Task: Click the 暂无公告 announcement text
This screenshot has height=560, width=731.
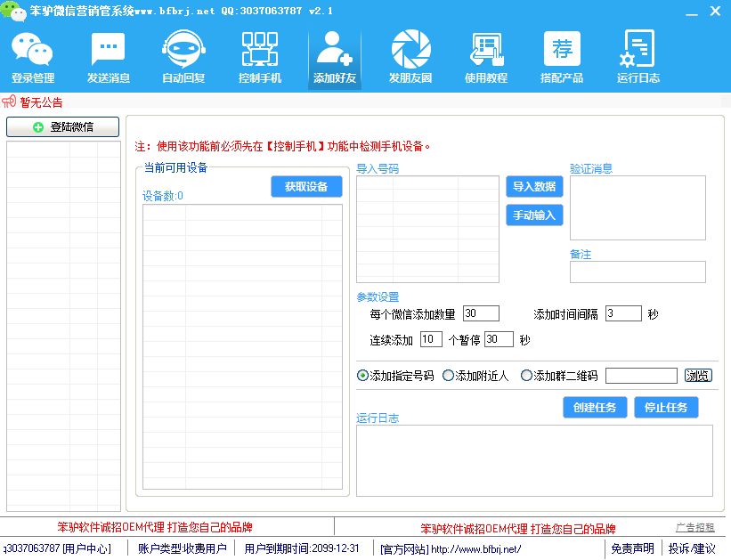Action: (41, 102)
